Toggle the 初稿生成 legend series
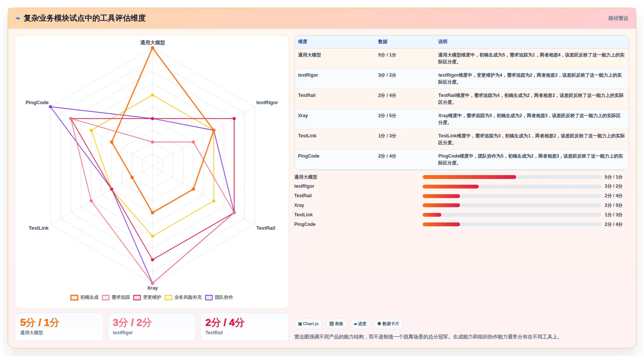The height and width of the screenshot is (356, 644). (85, 297)
